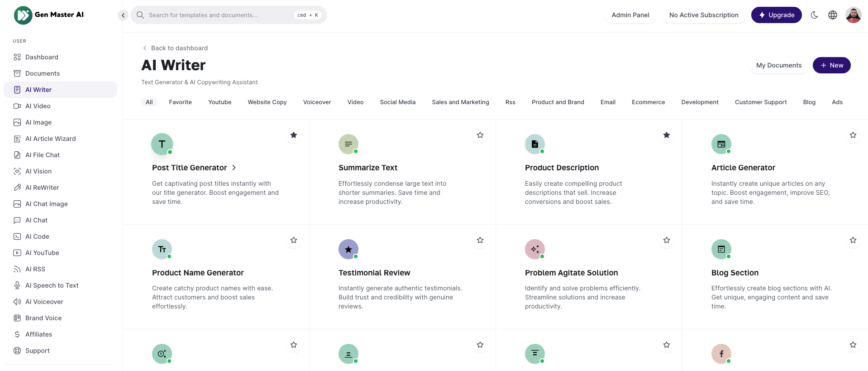Select the Social Media category tab
868x371 pixels.
(x=397, y=102)
